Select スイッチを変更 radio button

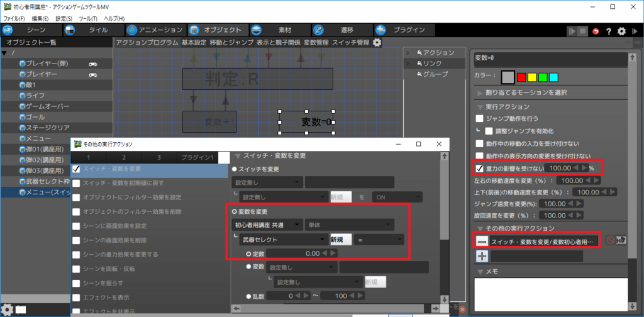235,169
